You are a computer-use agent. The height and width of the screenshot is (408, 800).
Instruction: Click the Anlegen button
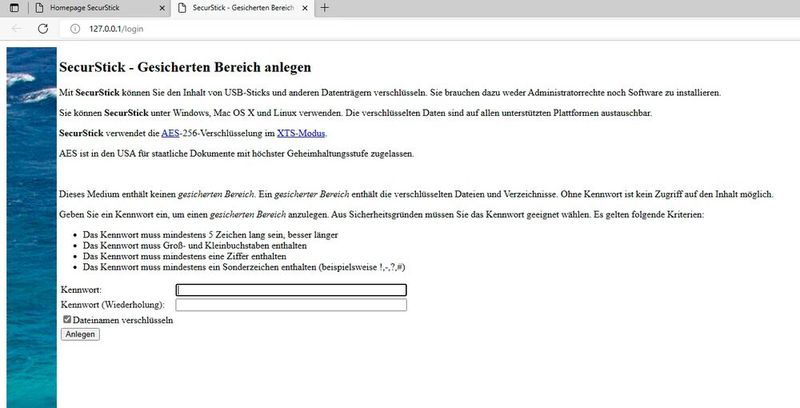pyautogui.click(x=80, y=334)
